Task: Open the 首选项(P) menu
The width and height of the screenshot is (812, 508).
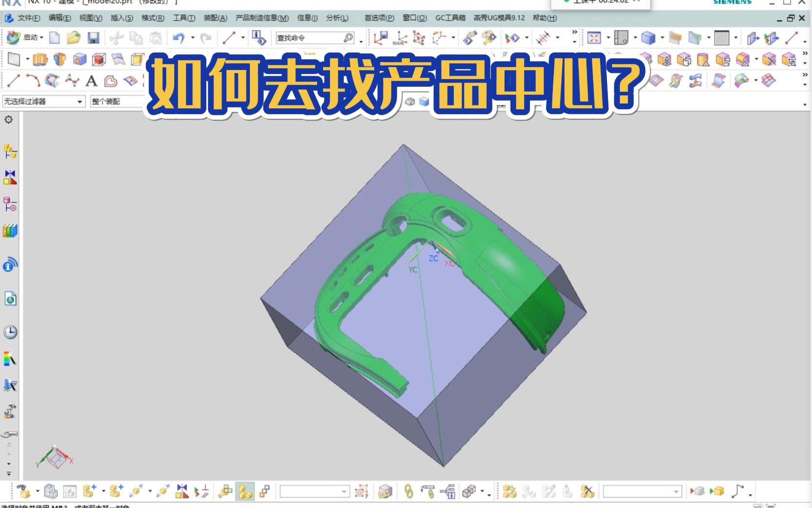Action: pos(379,18)
